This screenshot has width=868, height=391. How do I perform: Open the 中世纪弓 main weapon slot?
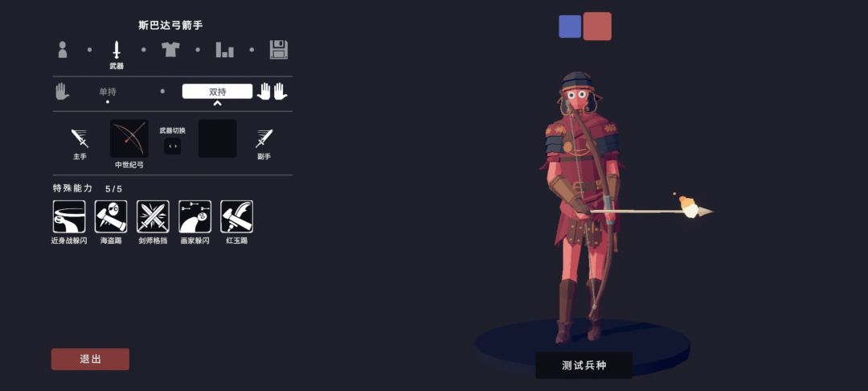129,138
